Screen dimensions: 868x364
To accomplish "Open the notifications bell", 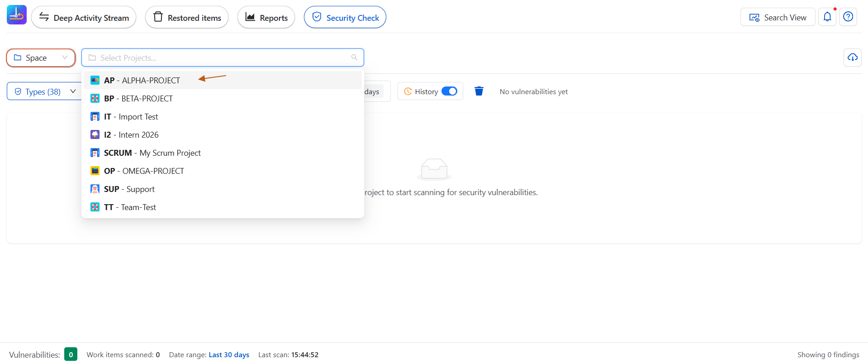I will pyautogui.click(x=827, y=17).
